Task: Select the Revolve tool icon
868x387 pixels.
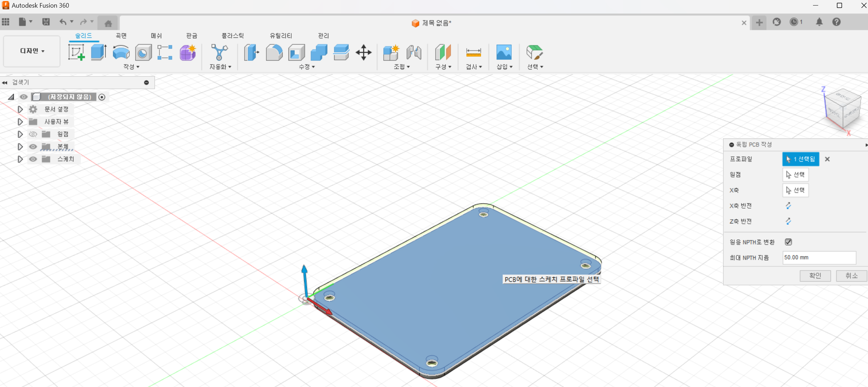Action: click(121, 52)
